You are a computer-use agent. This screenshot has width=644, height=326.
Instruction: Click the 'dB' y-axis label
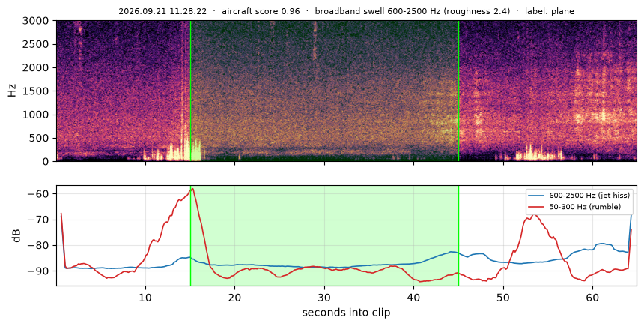pos(16,236)
